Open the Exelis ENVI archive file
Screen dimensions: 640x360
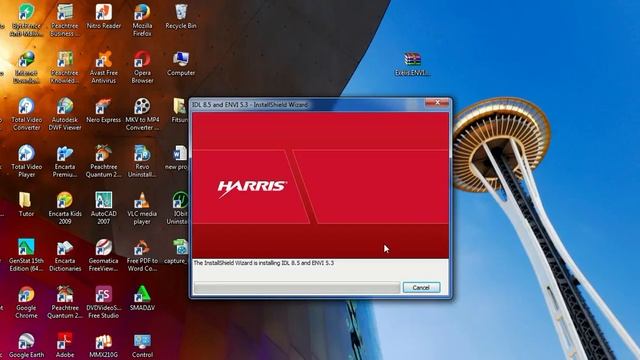412,64
